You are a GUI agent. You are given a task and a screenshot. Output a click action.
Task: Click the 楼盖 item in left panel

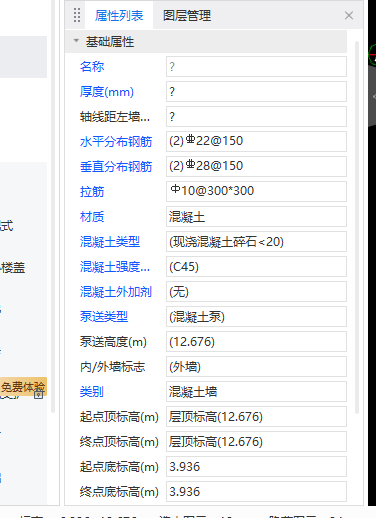tap(13, 268)
